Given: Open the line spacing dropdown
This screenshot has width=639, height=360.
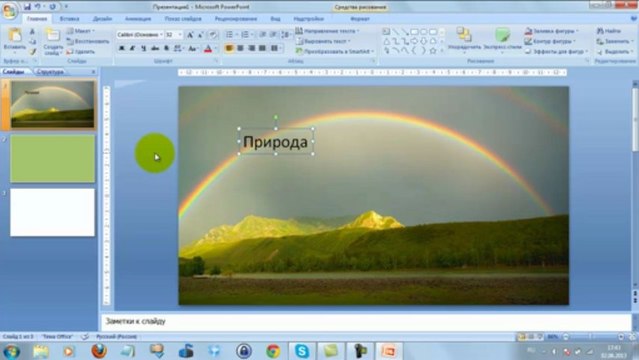Looking at the screenshot, I should coord(287,35).
